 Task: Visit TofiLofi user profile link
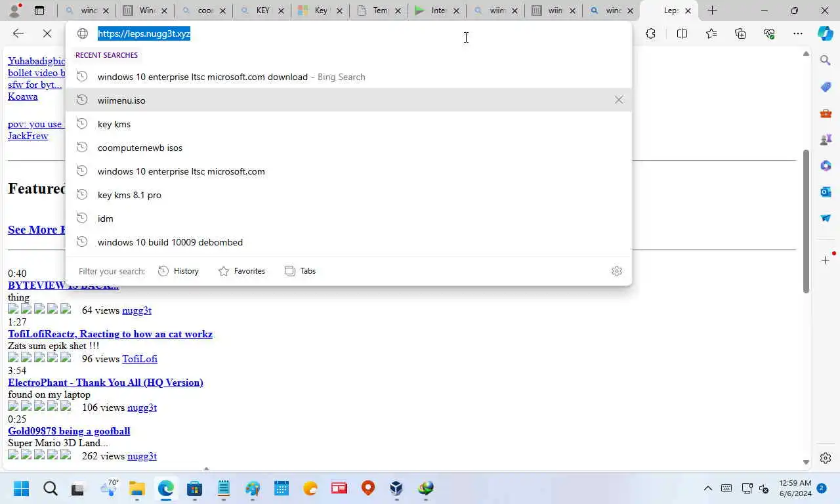[140, 359]
